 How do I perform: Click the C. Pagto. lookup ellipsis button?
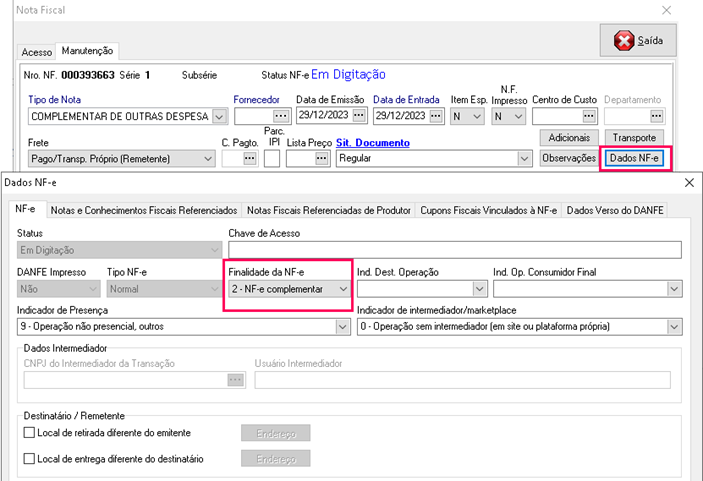coord(250,158)
